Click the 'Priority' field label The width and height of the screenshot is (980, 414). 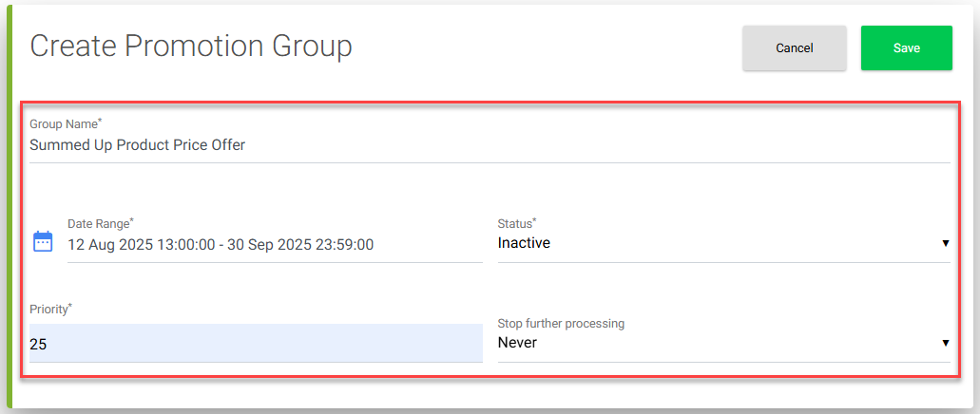point(50,310)
